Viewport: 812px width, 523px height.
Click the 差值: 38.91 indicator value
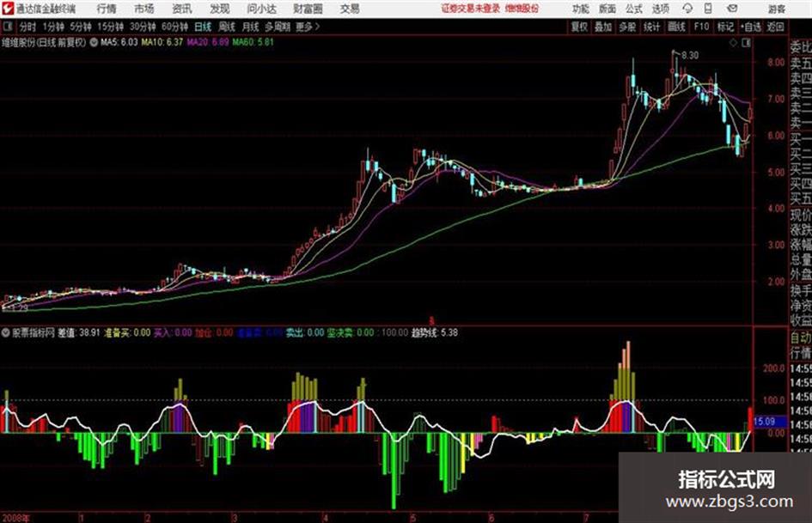point(79,332)
